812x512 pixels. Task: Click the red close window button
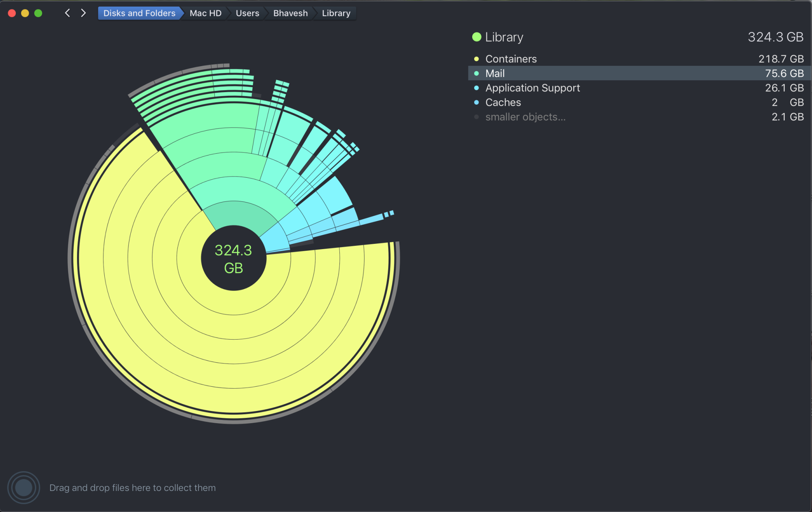[x=12, y=13]
